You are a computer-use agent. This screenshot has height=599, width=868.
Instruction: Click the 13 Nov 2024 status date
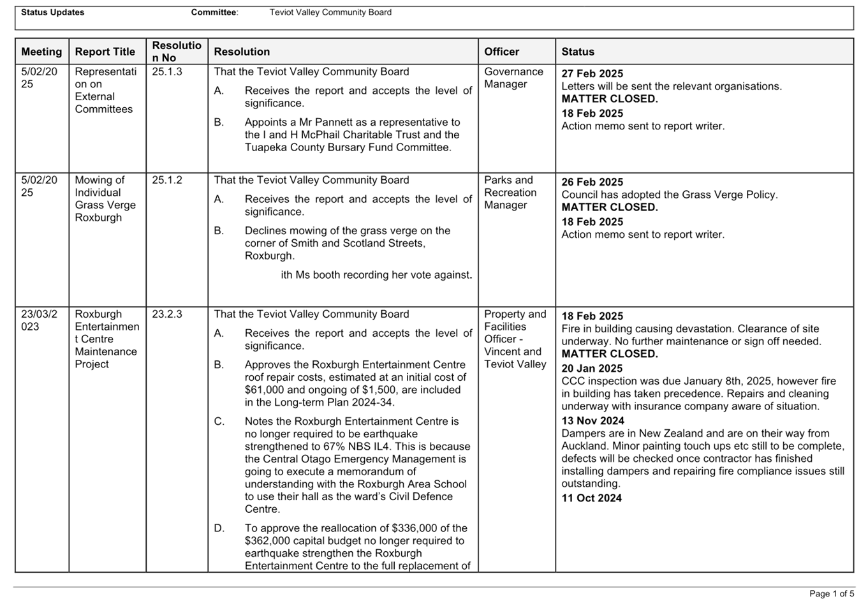pyautogui.click(x=592, y=420)
